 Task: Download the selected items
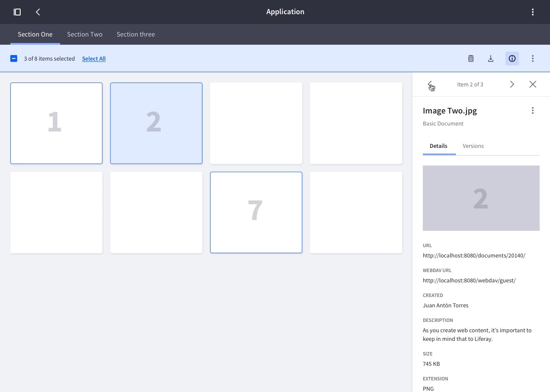click(490, 58)
